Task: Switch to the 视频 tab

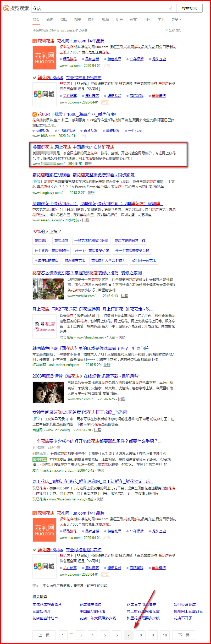Action: (105, 19)
